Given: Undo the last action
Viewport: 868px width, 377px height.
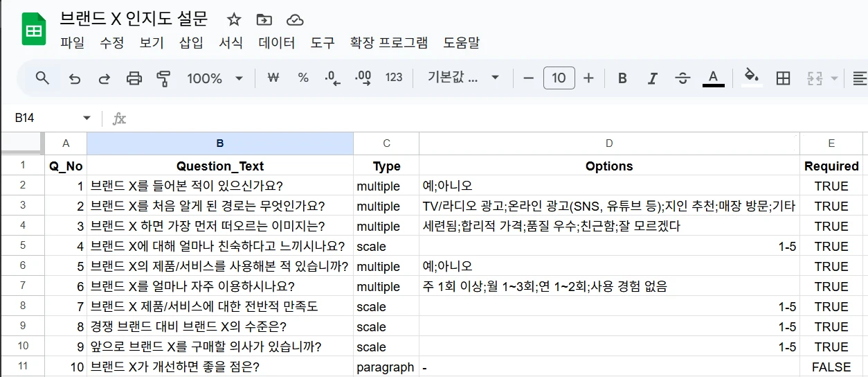Looking at the screenshot, I should [75, 78].
